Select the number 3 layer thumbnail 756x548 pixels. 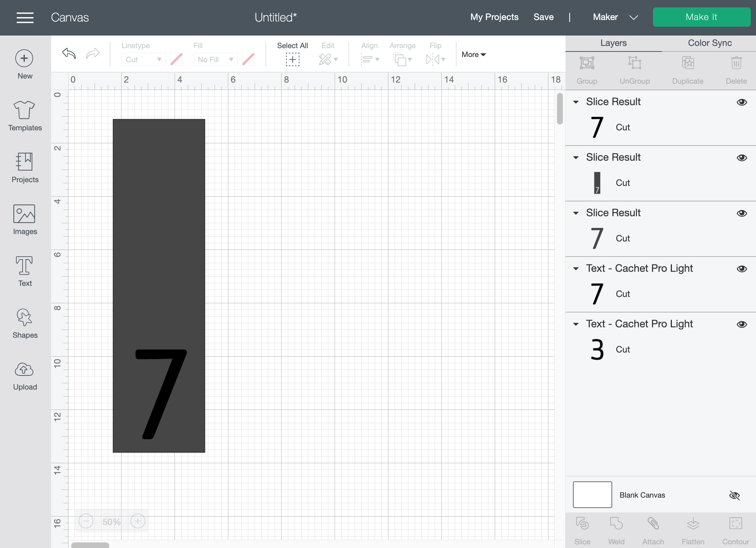tap(597, 350)
